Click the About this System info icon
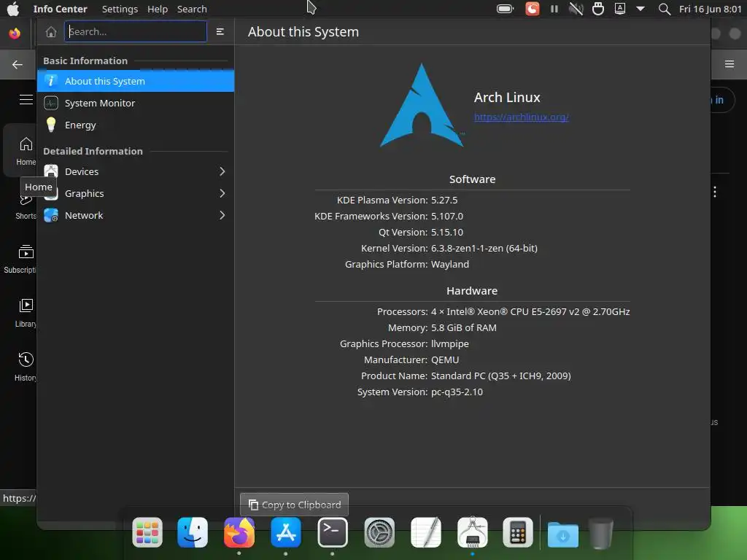This screenshot has height=560, width=747. pos(51,81)
